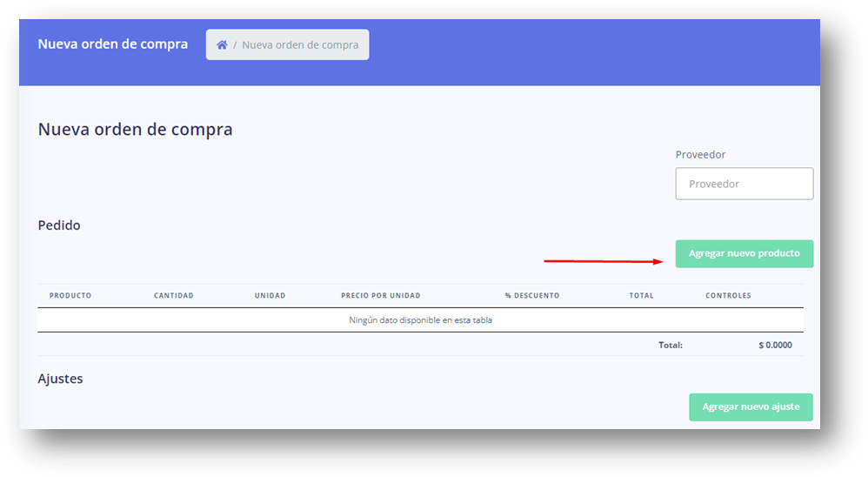Click the $ 0.0000 total amount
This screenshot has height=477, width=868.
(x=775, y=346)
